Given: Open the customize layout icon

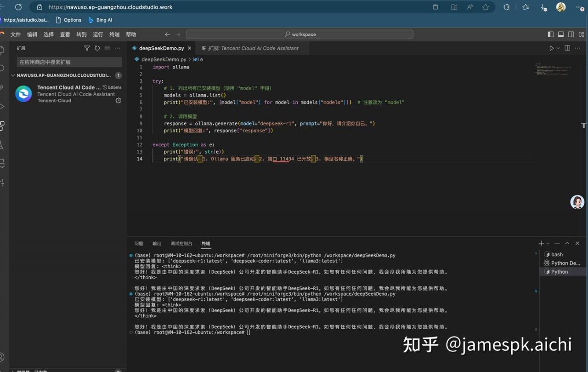Looking at the screenshot, I should (x=581, y=34).
